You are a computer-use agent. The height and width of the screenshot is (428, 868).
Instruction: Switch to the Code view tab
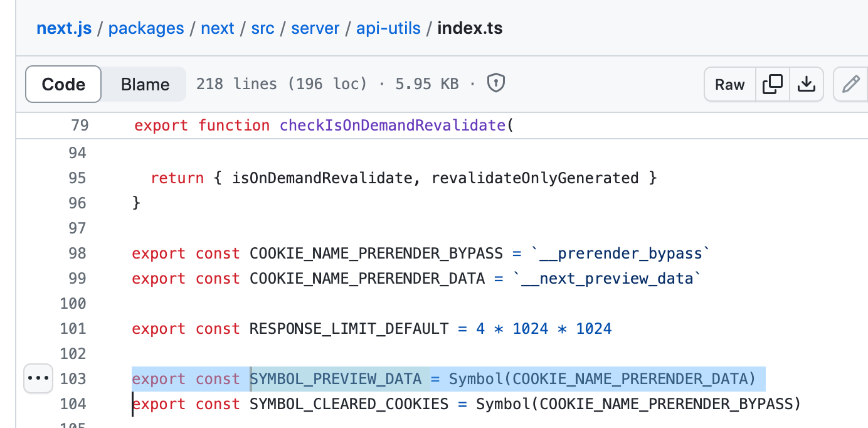click(x=63, y=84)
